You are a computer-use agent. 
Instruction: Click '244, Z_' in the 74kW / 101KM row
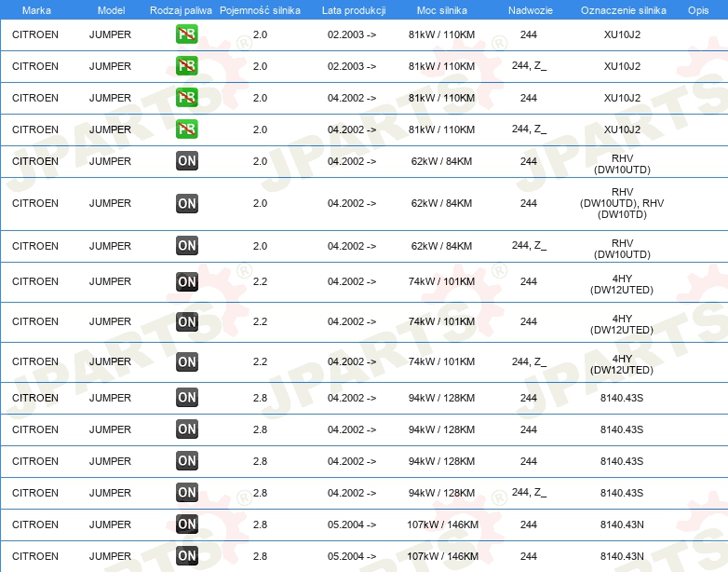529,361
